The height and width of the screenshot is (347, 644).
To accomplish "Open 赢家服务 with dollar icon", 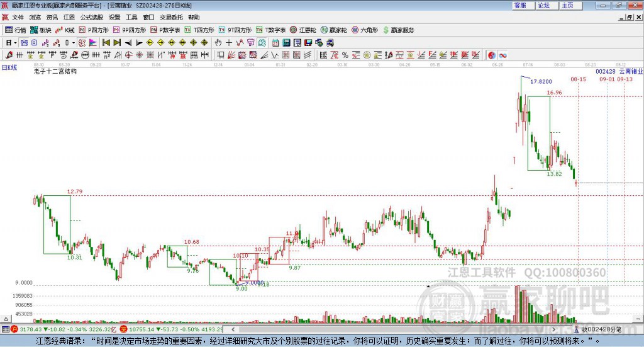I will coord(398,30).
